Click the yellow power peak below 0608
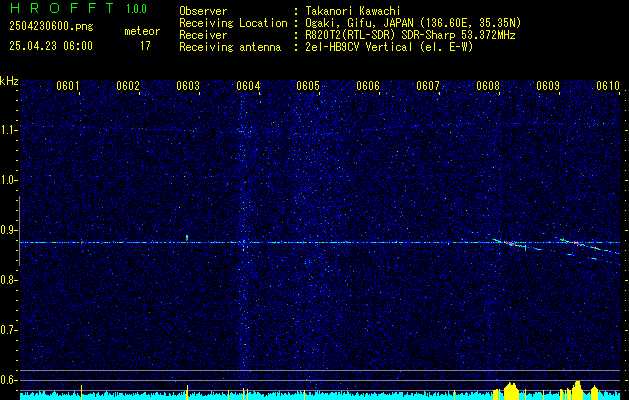Screen dimensions: 629x400 [511, 390]
